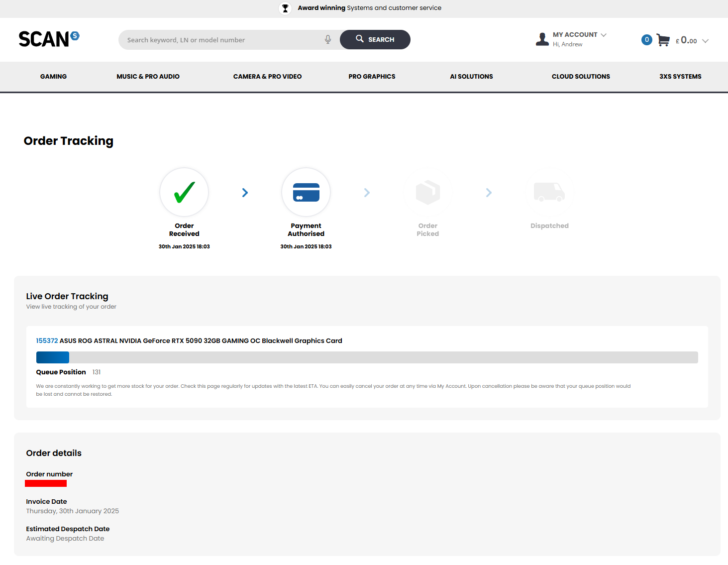Open the AI Solutions menu

(x=471, y=77)
